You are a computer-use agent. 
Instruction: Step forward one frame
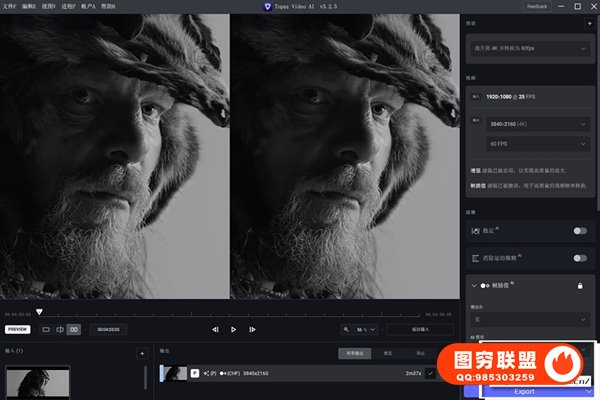[x=252, y=329]
